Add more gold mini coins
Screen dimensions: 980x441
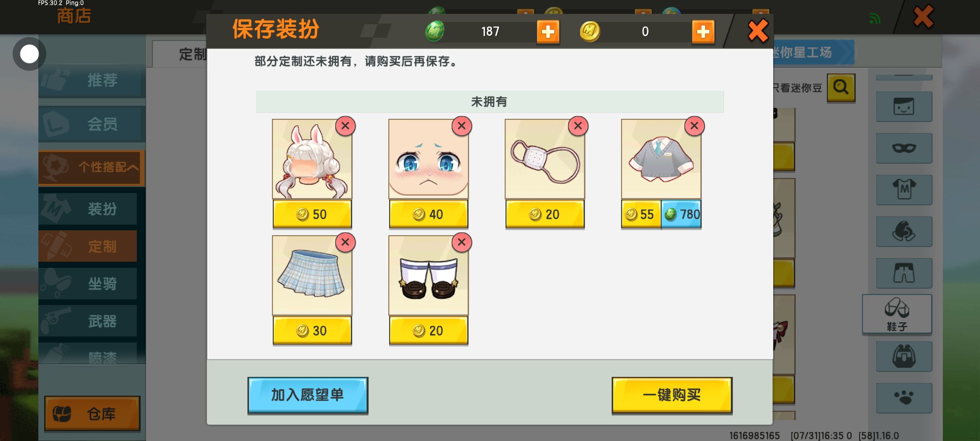pyautogui.click(x=703, y=31)
